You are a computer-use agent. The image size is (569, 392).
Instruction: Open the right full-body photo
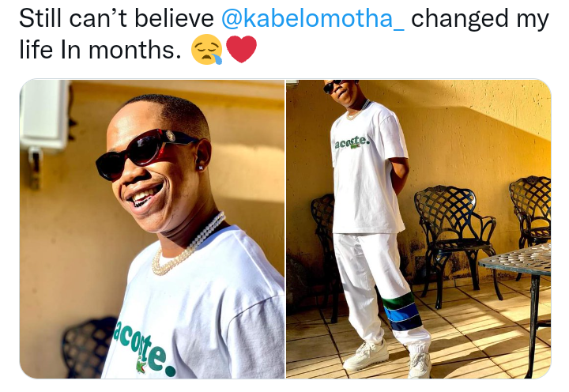pos(418,228)
